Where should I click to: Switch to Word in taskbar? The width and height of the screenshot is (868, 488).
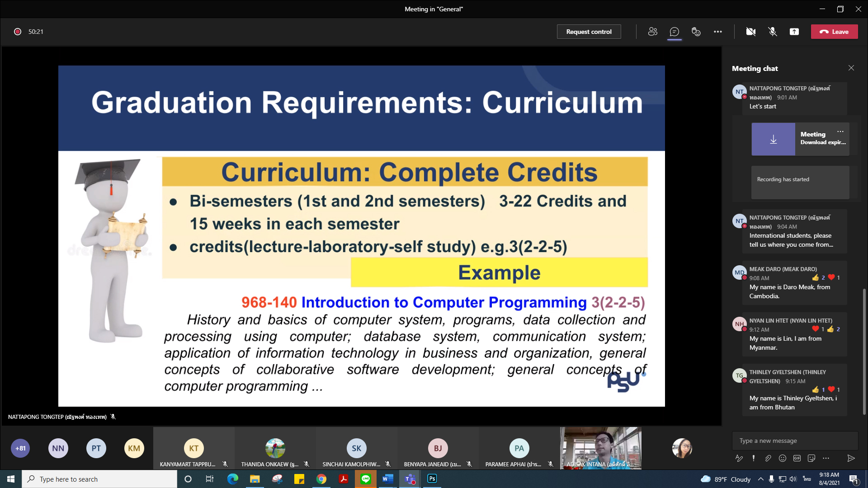[387, 479]
